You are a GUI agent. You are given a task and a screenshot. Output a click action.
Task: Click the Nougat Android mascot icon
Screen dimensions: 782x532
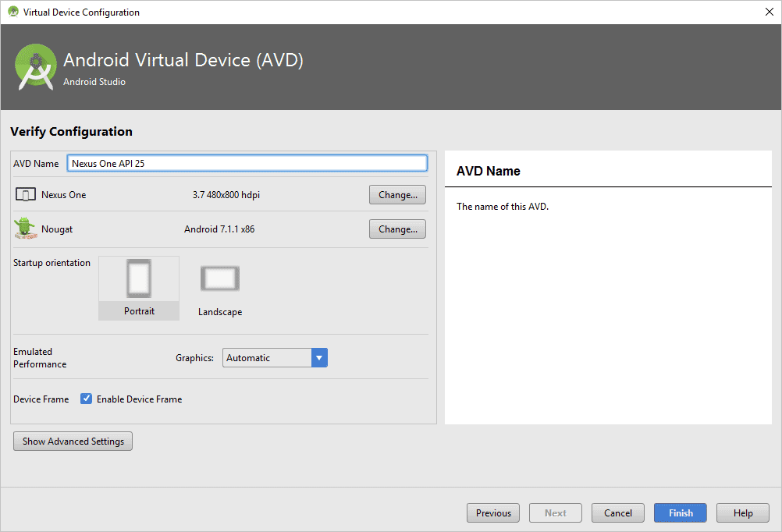25,229
